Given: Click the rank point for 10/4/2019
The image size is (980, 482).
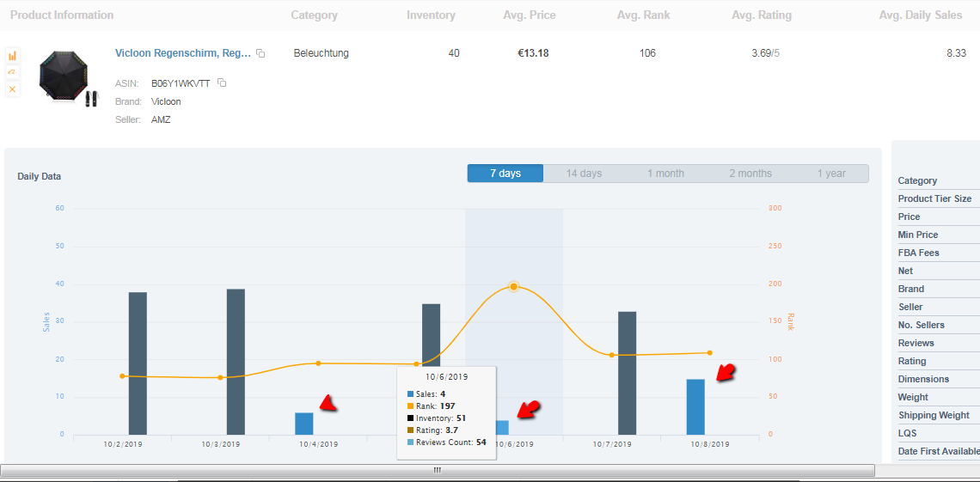Looking at the screenshot, I should [x=318, y=363].
